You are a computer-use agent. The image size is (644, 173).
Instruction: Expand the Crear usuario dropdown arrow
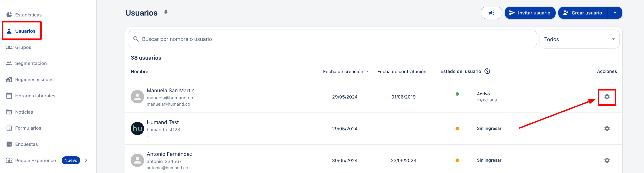[615, 13]
